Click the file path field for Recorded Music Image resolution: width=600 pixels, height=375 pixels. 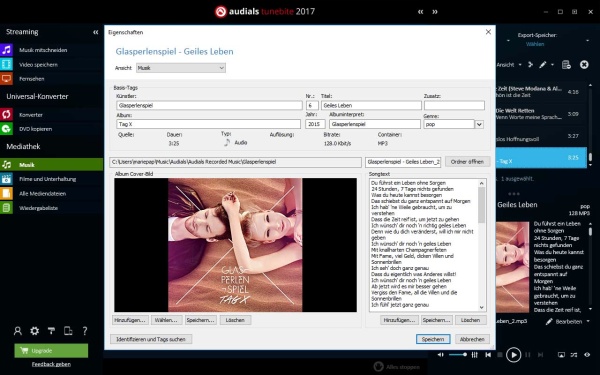(x=235, y=162)
